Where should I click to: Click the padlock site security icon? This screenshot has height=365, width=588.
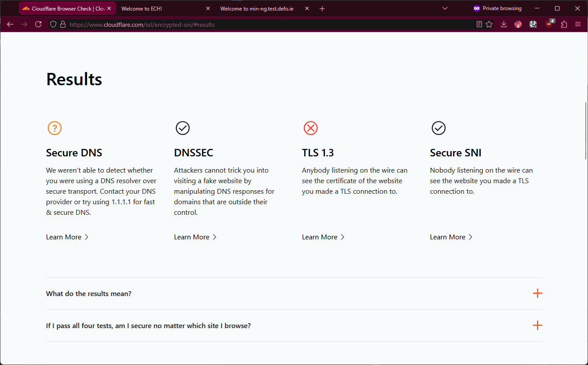pos(62,25)
